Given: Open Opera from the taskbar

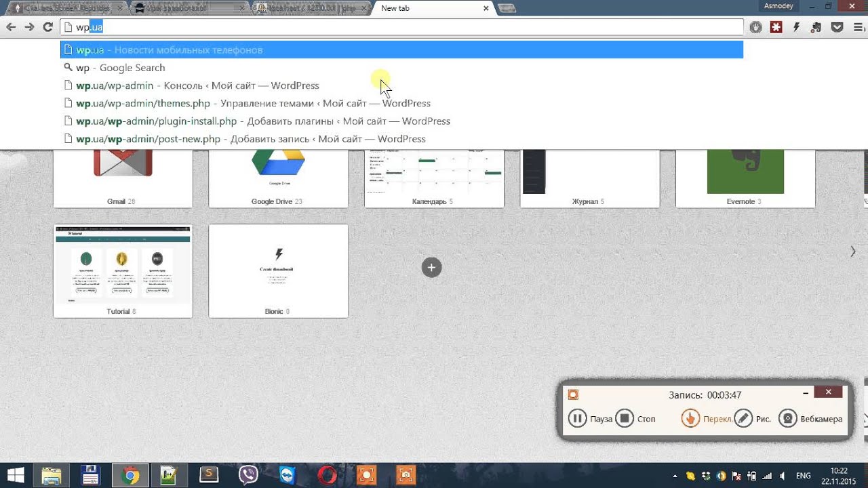Looking at the screenshot, I should click(327, 475).
